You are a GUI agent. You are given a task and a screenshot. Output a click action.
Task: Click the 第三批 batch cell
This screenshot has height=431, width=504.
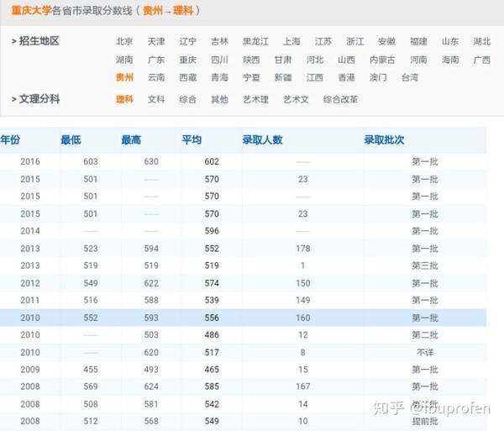425,265
